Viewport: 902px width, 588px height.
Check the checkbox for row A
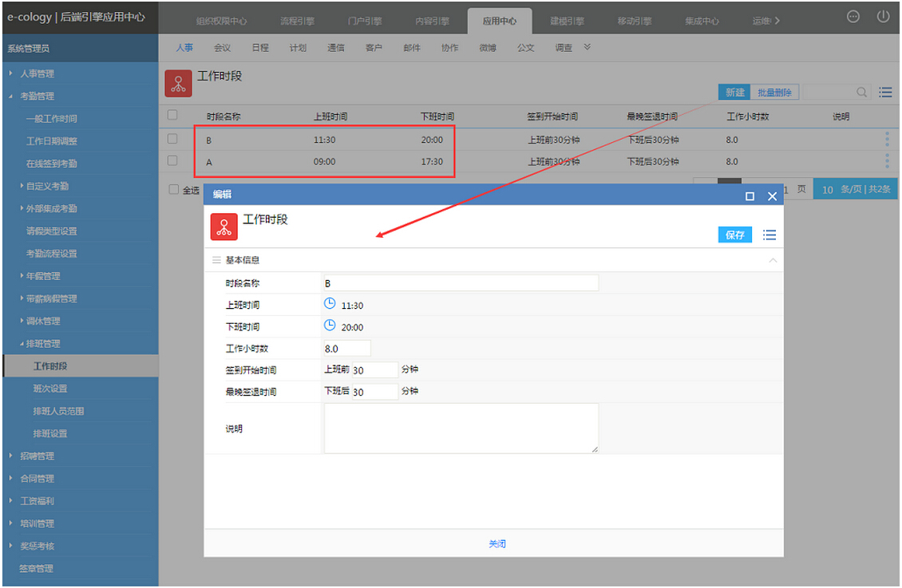(x=172, y=160)
